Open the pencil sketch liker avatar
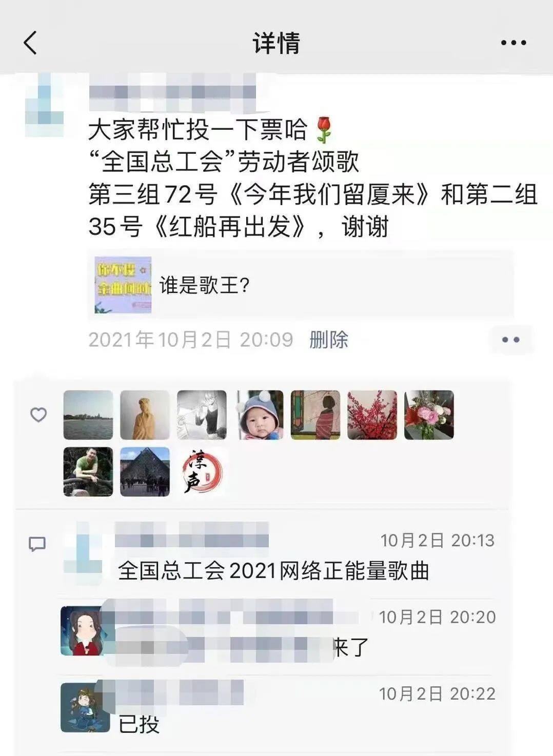Screen dimensions: 553x756 [202, 415]
